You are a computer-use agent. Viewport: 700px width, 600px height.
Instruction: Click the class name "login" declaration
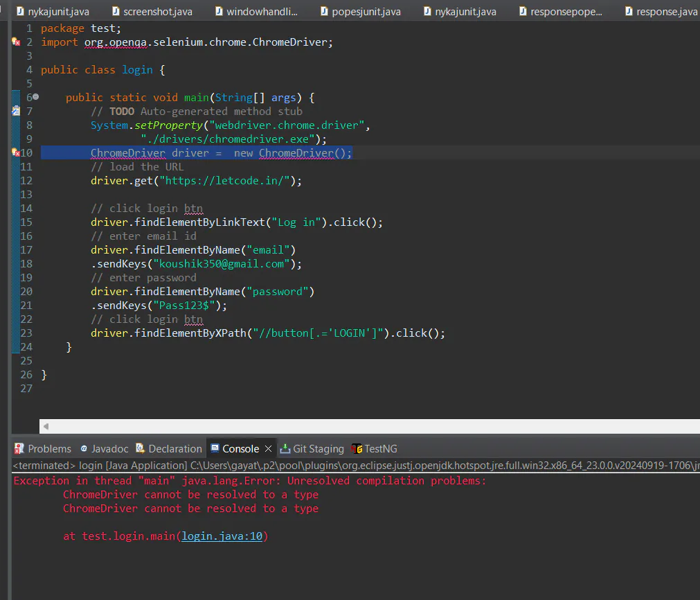pyautogui.click(x=138, y=70)
